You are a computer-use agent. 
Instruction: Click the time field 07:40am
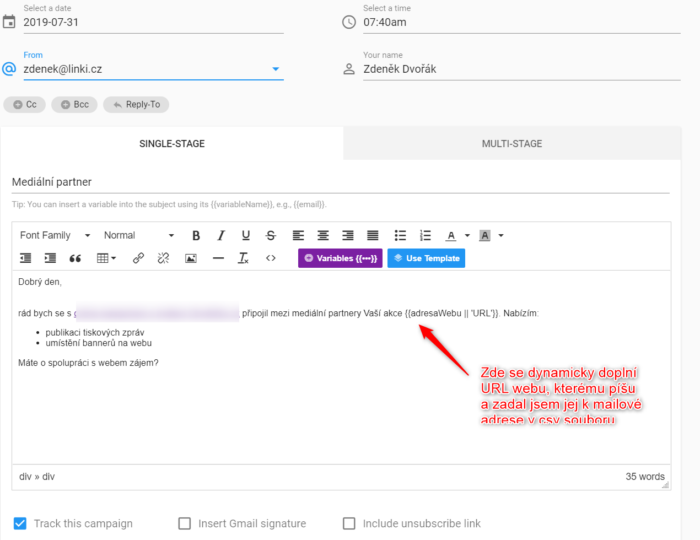point(521,22)
